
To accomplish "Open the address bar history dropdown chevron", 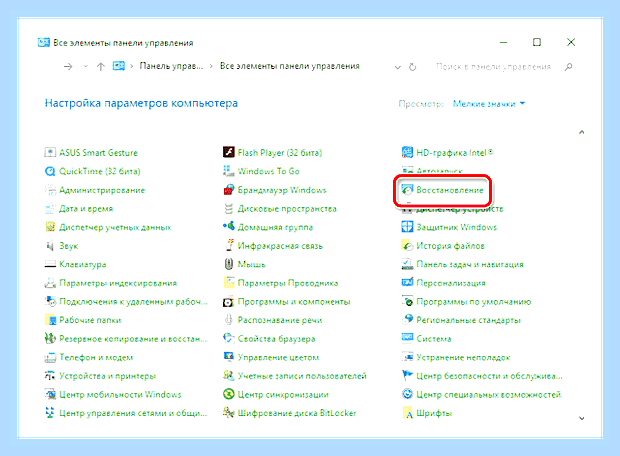I will [398, 67].
